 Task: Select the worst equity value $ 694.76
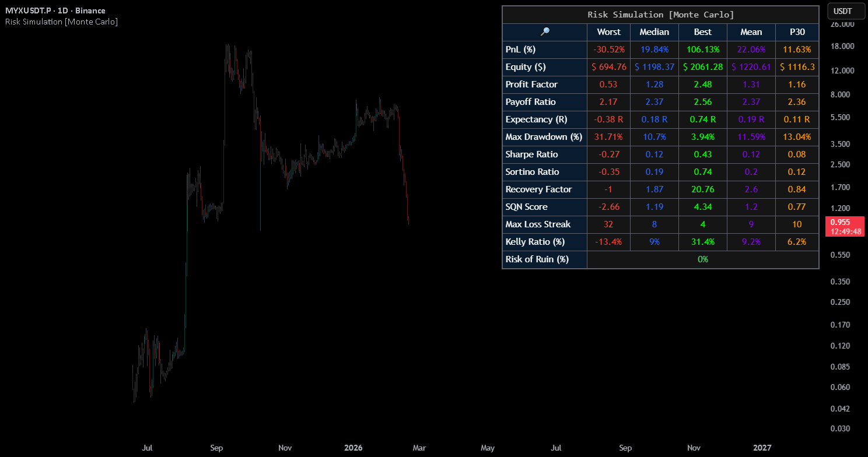click(609, 67)
